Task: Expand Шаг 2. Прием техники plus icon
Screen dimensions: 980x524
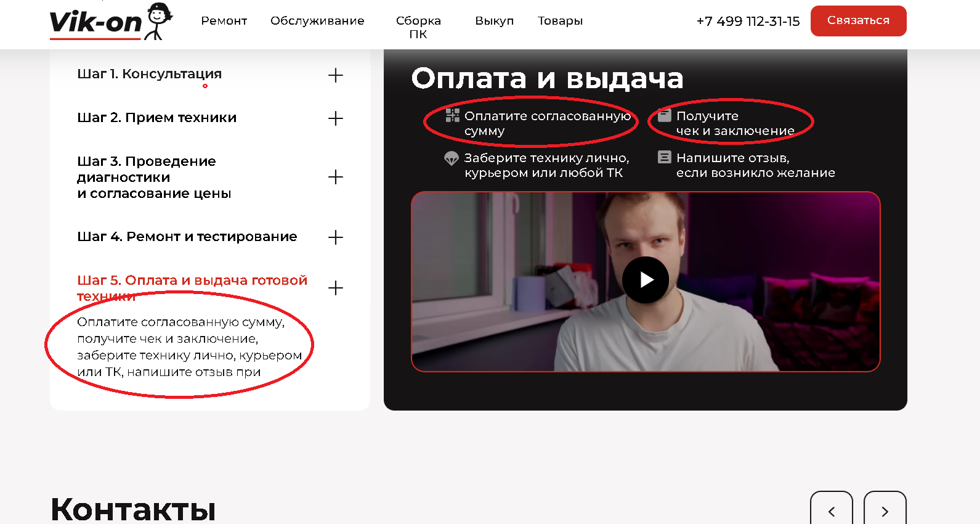Action: (335, 118)
